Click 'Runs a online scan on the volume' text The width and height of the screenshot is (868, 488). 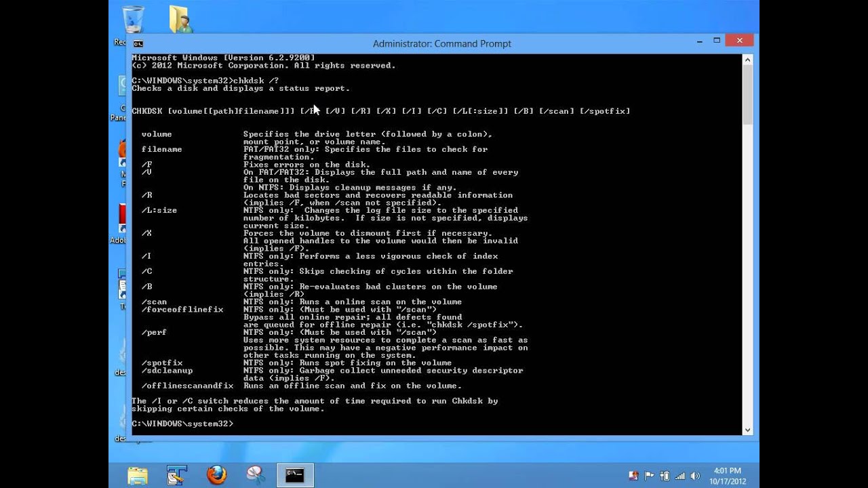pyautogui.click(x=380, y=302)
